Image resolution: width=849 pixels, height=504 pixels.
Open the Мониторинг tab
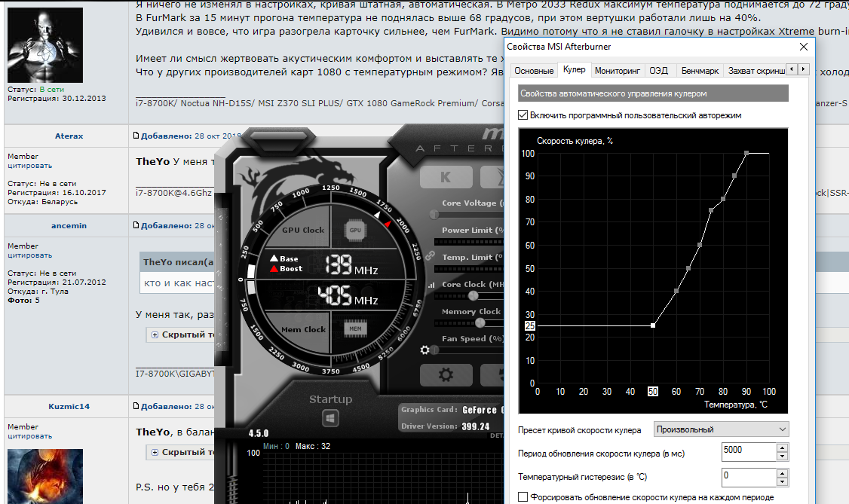(618, 71)
